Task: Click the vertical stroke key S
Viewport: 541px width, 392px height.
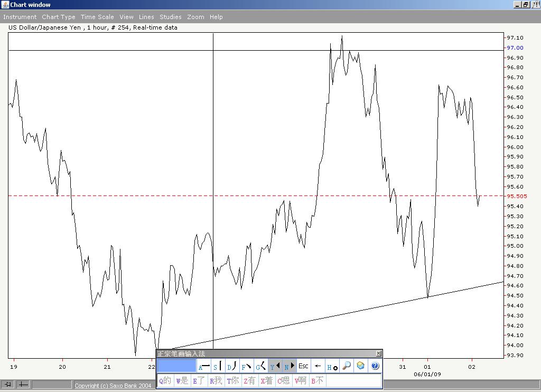Action: pos(218,366)
